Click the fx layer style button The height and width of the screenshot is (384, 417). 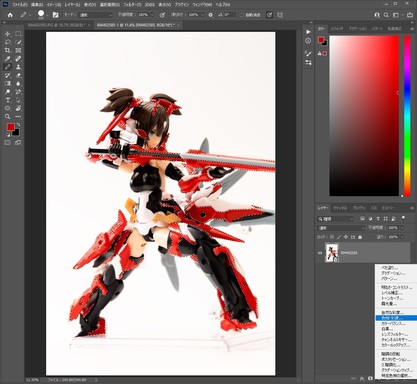(362, 379)
